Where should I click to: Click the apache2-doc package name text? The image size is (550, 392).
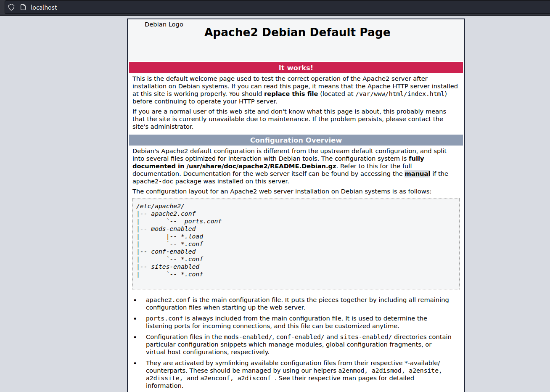coord(153,181)
